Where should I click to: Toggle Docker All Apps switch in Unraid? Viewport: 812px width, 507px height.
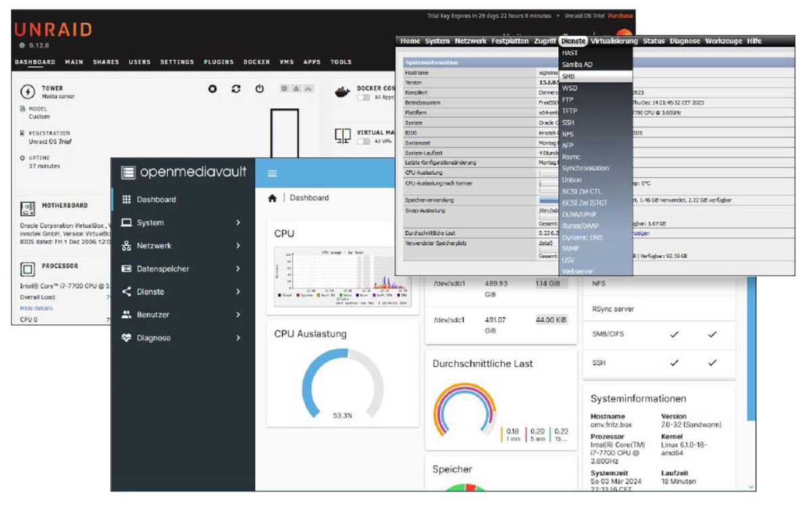[363, 97]
